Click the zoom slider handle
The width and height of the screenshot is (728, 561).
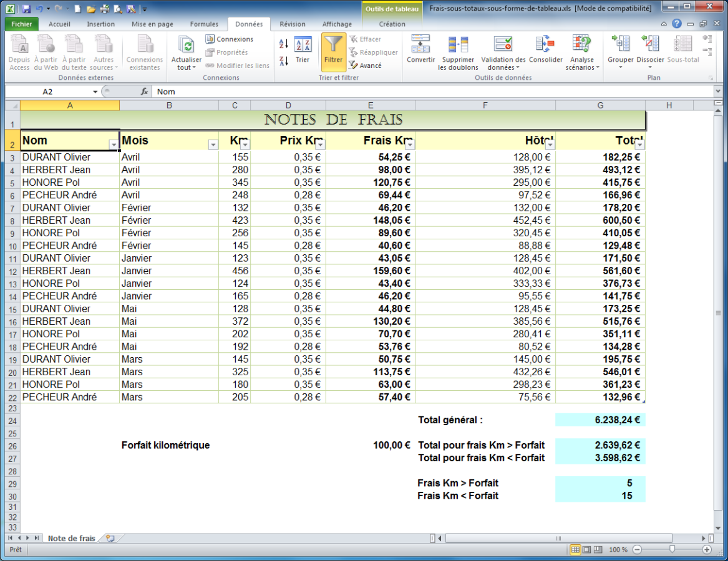(672, 549)
